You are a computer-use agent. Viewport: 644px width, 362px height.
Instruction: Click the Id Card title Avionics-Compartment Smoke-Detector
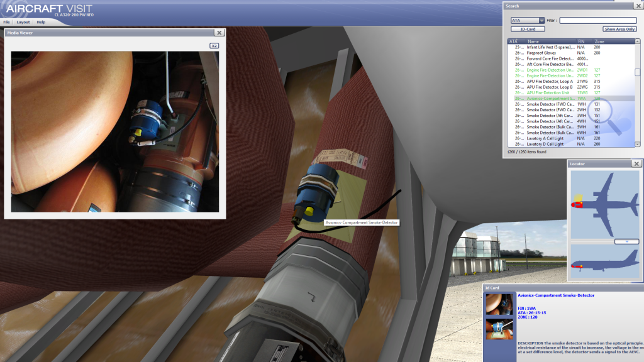[556, 295]
